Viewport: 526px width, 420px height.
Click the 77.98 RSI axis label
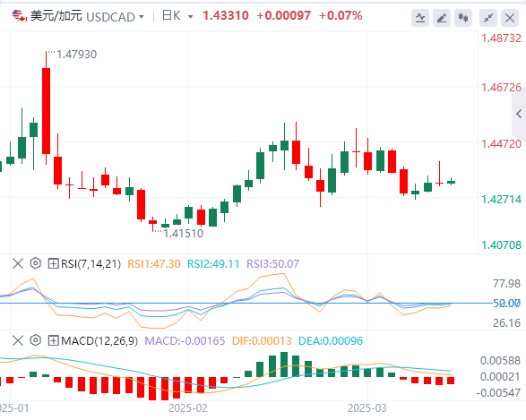click(506, 284)
